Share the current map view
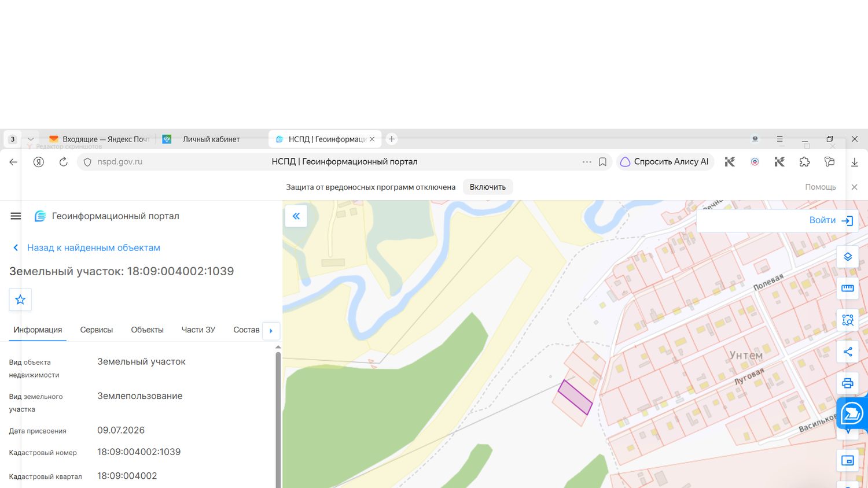 848,352
